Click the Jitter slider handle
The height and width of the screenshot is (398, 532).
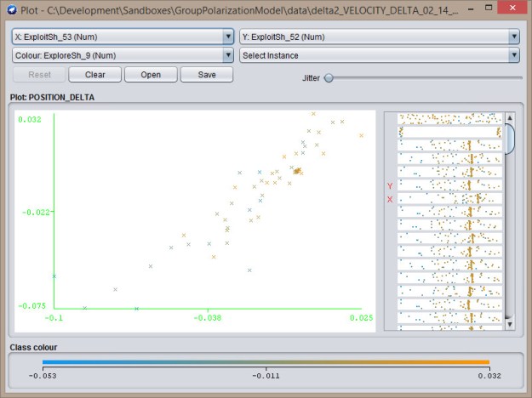(329, 77)
